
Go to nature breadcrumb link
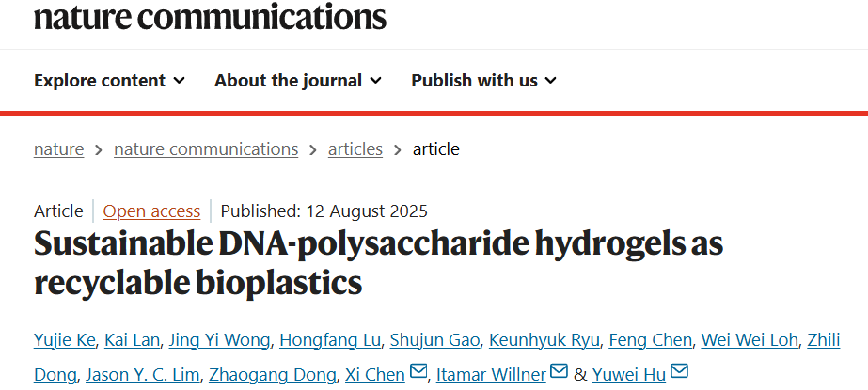coord(58,149)
